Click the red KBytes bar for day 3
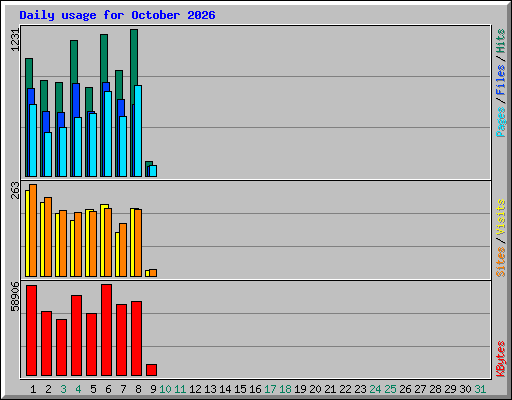The height and width of the screenshot is (400, 512). click(x=61, y=347)
